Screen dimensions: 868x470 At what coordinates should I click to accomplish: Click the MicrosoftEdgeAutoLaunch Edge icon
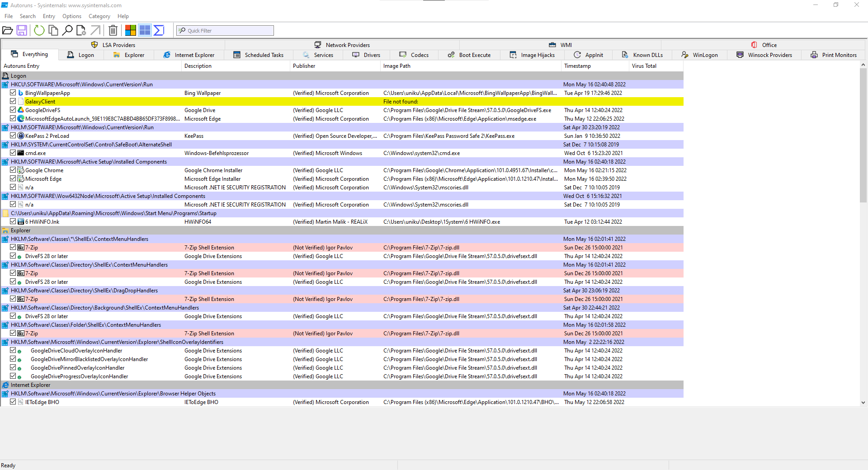tap(20, 119)
